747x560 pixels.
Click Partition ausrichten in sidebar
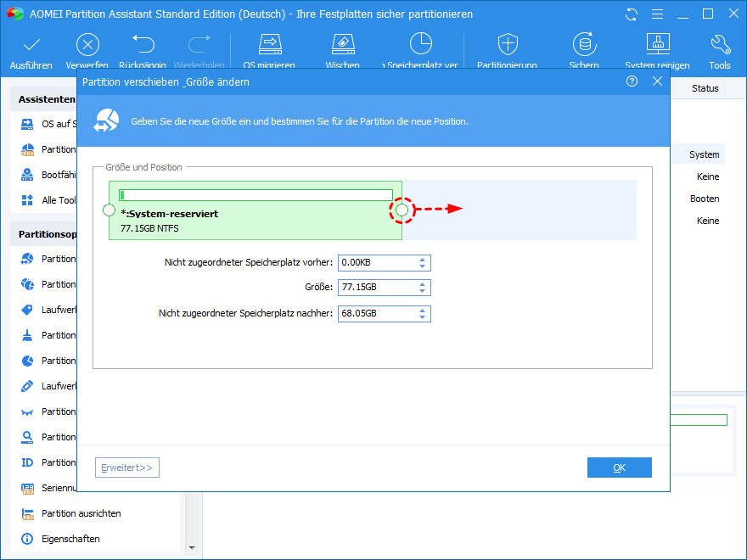pyautogui.click(x=81, y=513)
